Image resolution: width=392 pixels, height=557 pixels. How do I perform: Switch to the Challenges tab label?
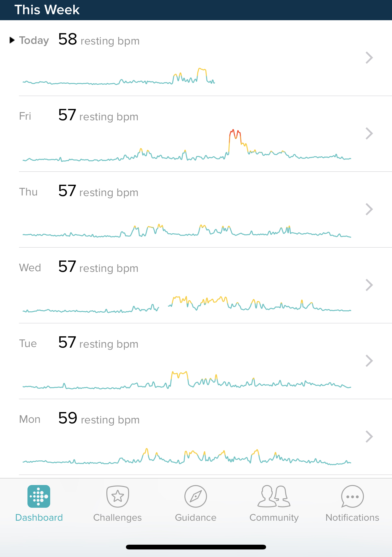117,518
